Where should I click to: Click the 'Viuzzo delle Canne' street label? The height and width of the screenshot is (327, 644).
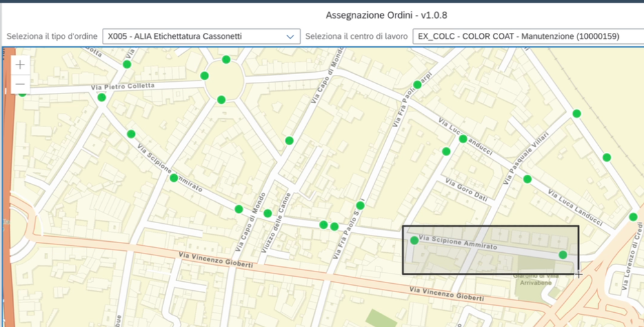[276, 223]
